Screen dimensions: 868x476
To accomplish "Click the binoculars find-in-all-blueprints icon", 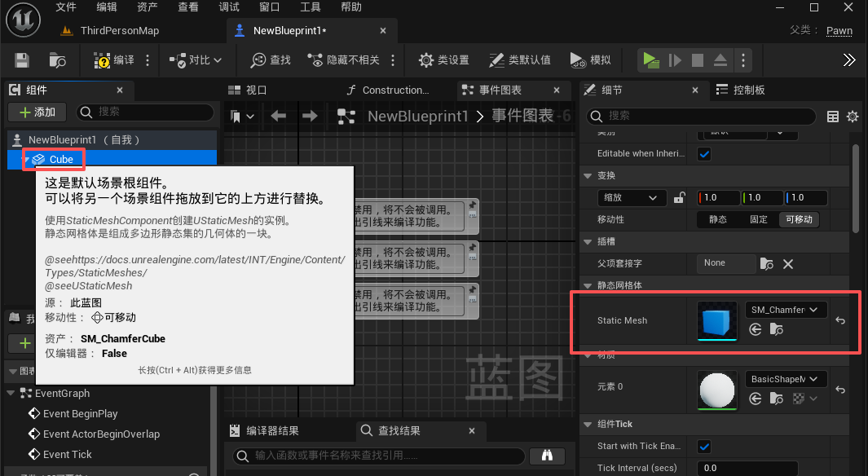I will 547,455.
